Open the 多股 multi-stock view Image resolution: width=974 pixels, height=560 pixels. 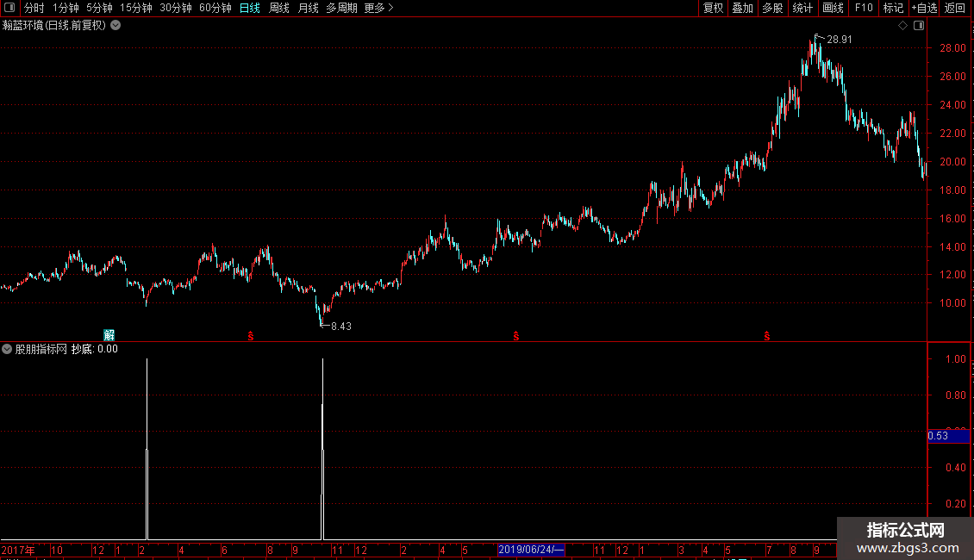[772, 8]
